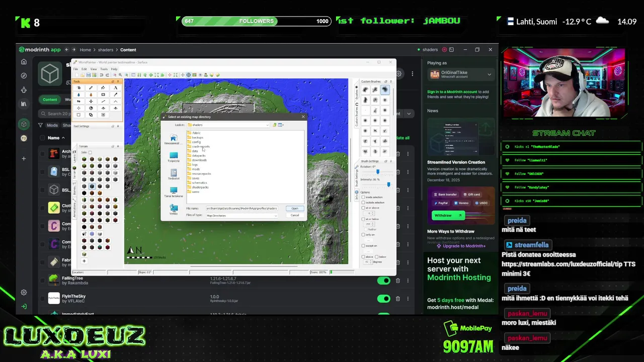Select the Flood with water tool
644x362 pixels.
point(79,95)
